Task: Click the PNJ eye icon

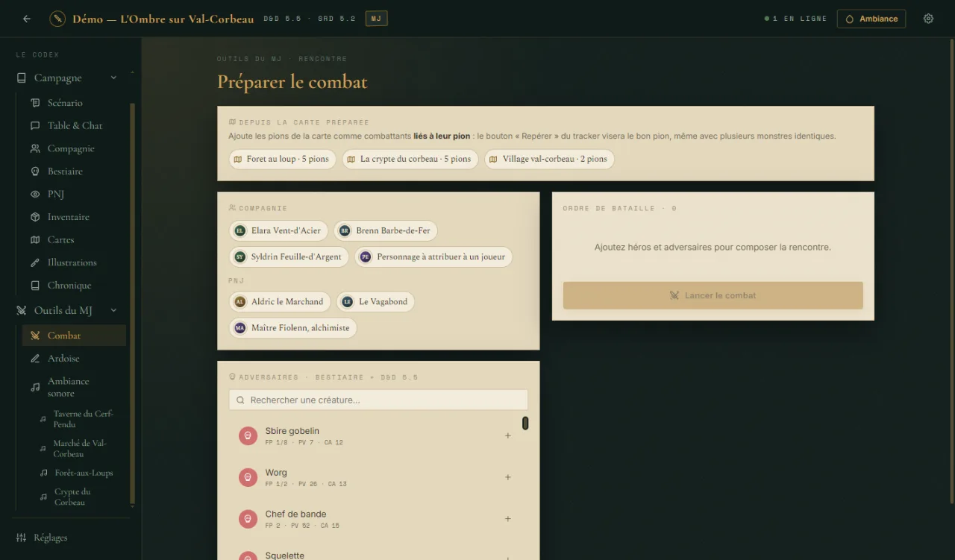Action: click(x=35, y=194)
